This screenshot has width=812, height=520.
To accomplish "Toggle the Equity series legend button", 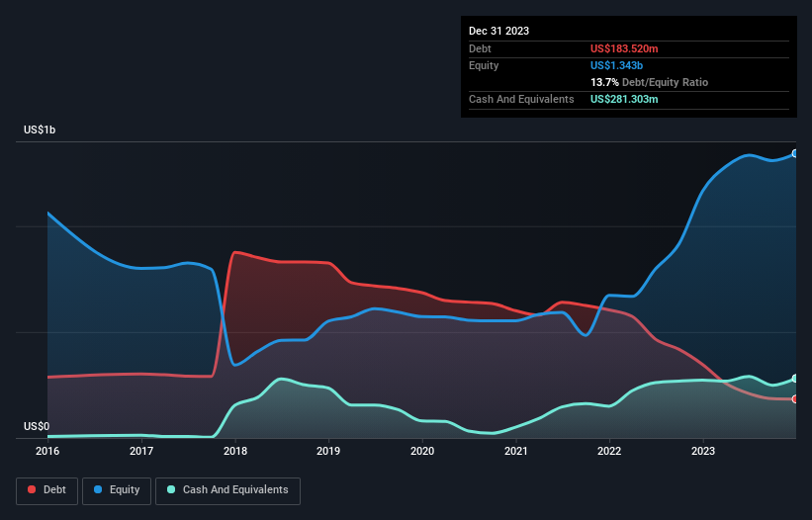I will point(117,490).
